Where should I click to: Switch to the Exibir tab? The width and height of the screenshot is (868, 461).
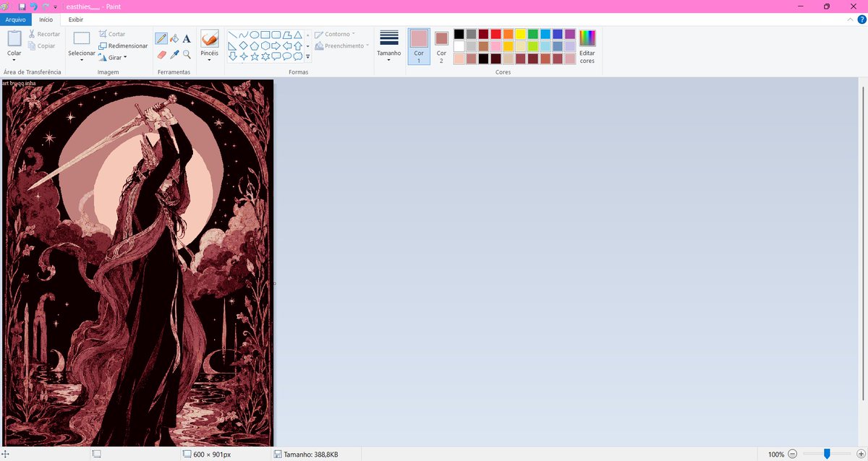75,20
